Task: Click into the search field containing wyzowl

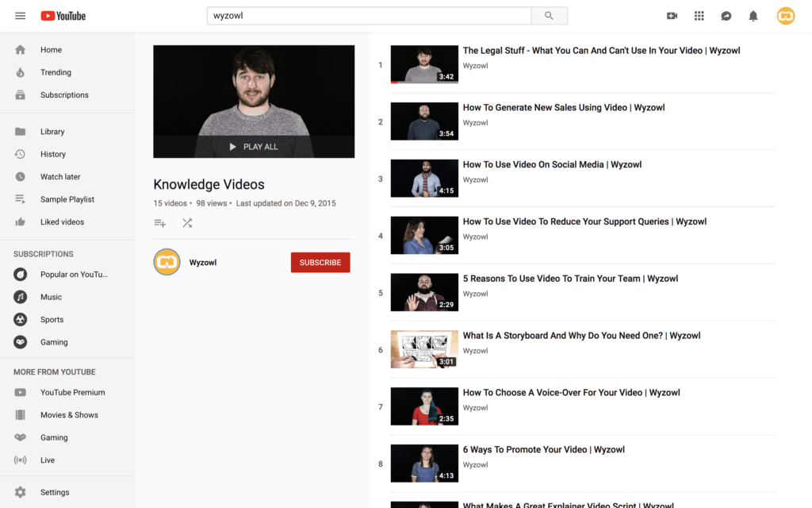Action: [370, 16]
